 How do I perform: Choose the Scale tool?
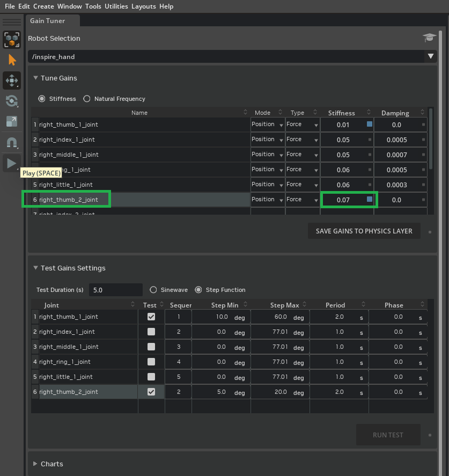click(12, 121)
